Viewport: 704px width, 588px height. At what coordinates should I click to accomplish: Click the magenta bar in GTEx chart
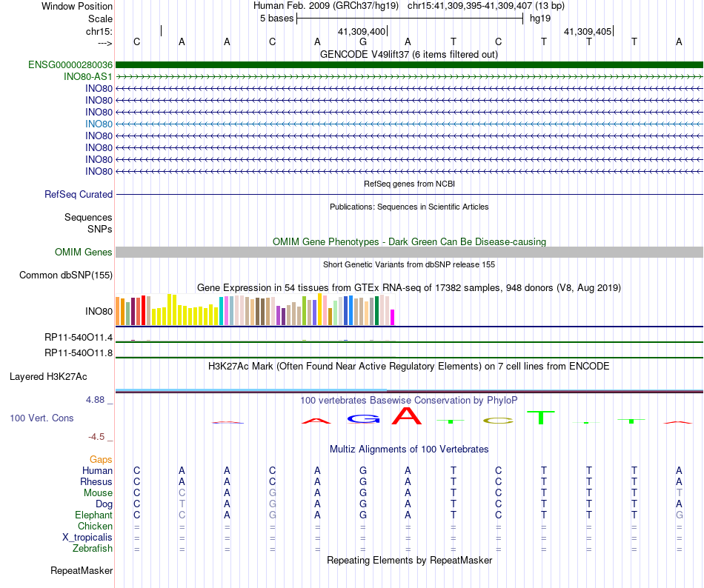coord(393,318)
